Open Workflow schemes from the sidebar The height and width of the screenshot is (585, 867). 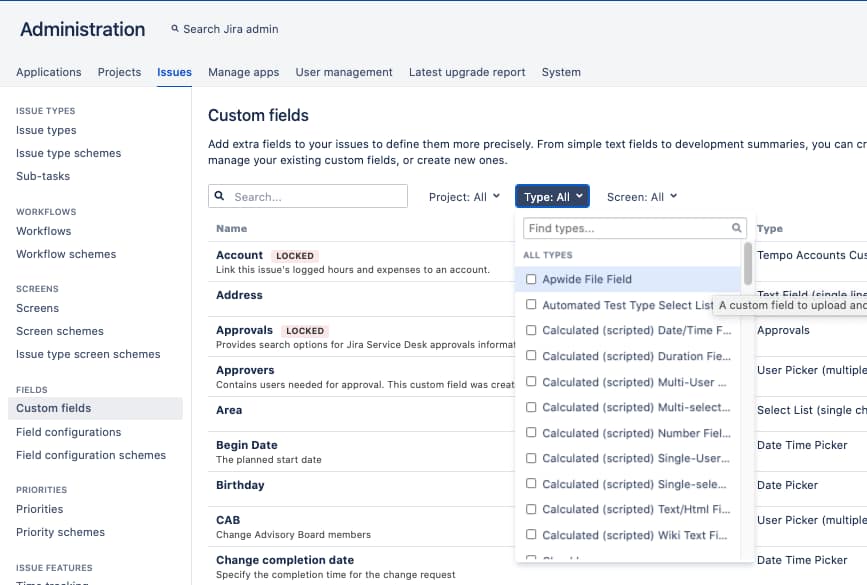65,253
